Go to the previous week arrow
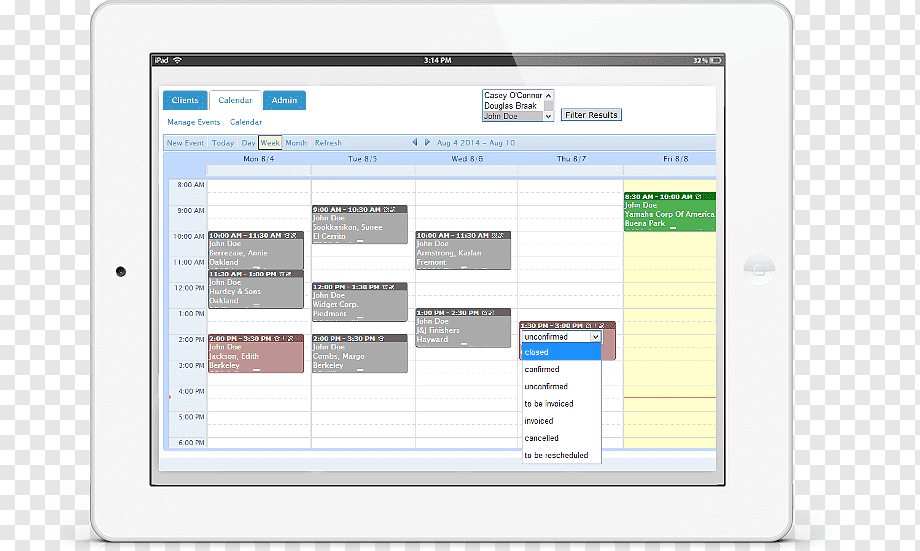The image size is (920, 551). [x=415, y=142]
